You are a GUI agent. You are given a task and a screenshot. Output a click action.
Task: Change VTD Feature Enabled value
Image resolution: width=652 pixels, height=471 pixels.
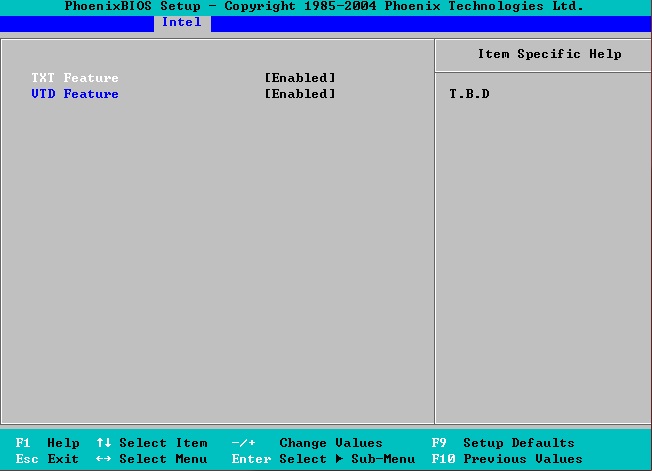(300, 94)
